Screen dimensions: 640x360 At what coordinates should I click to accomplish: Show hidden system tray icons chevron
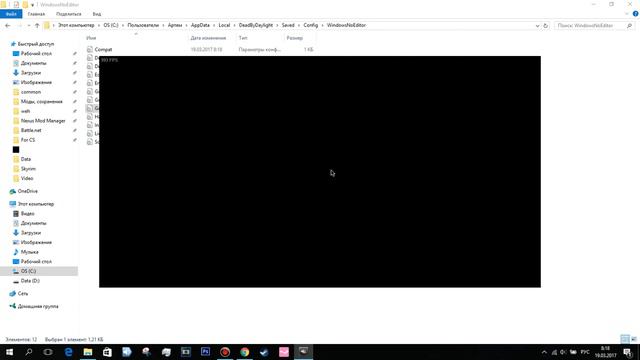click(x=544, y=352)
